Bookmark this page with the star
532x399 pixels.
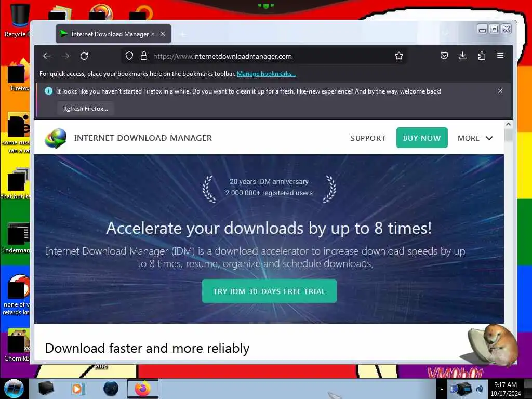click(x=398, y=56)
